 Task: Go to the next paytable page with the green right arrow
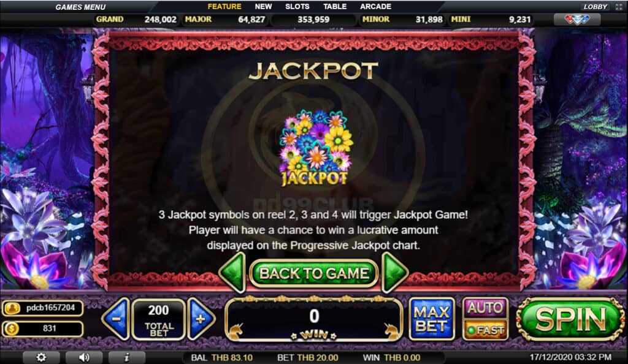tap(394, 273)
